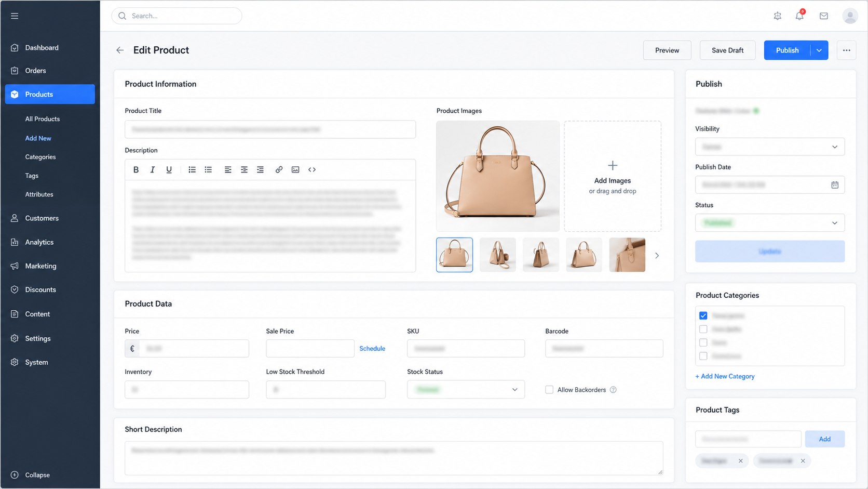Go back using the arrow beside Edit Product
This screenshot has width=868, height=489.
point(120,50)
